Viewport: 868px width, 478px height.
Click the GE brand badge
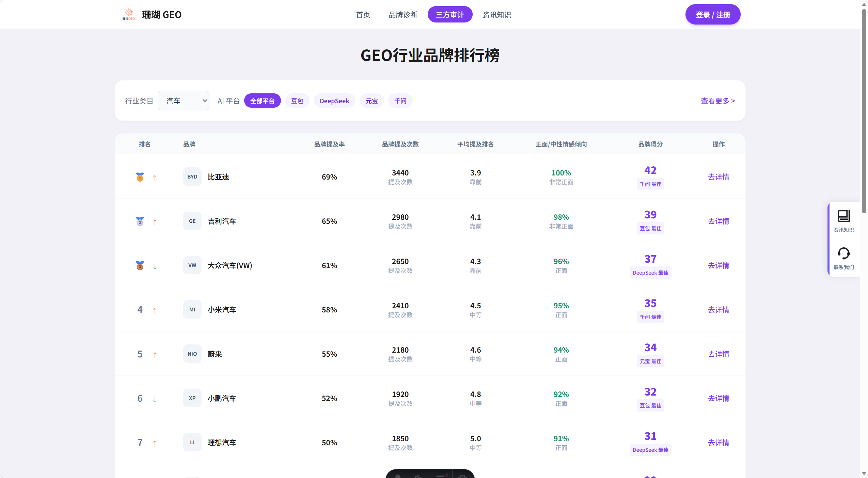pos(192,221)
